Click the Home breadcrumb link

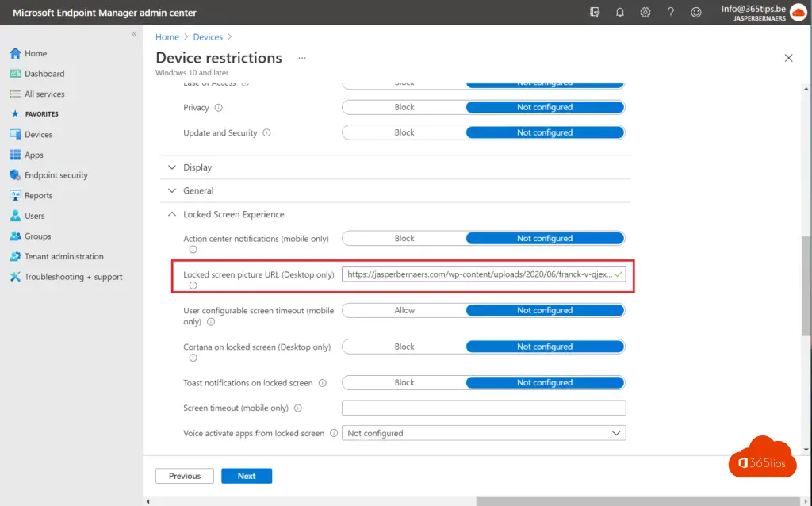[167, 37]
